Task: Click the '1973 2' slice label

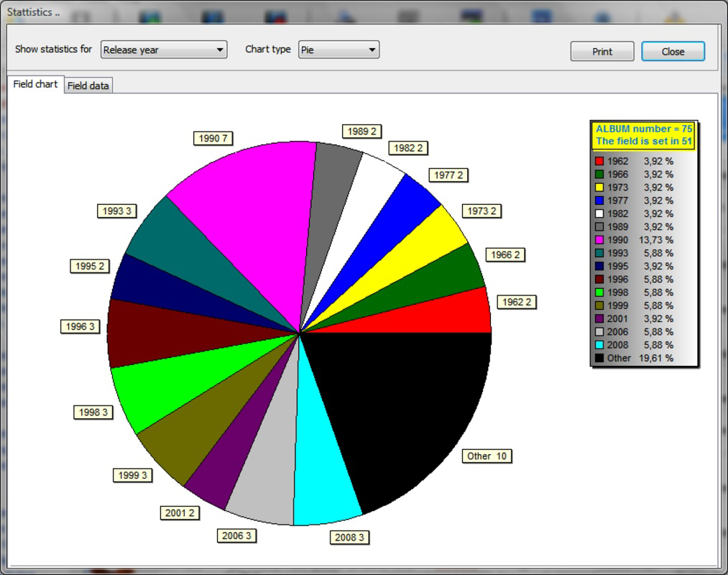Action: (482, 211)
